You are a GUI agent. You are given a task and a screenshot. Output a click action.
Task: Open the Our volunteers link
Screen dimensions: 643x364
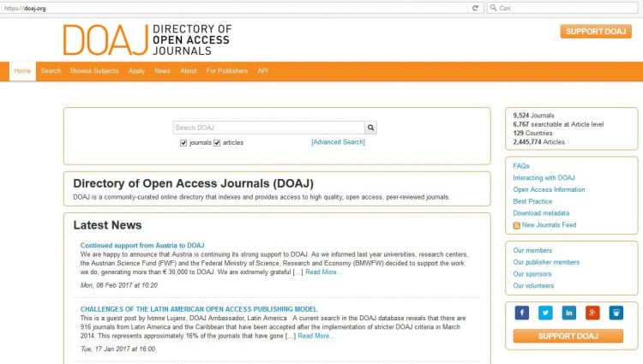pyautogui.click(x=533, y=286)
